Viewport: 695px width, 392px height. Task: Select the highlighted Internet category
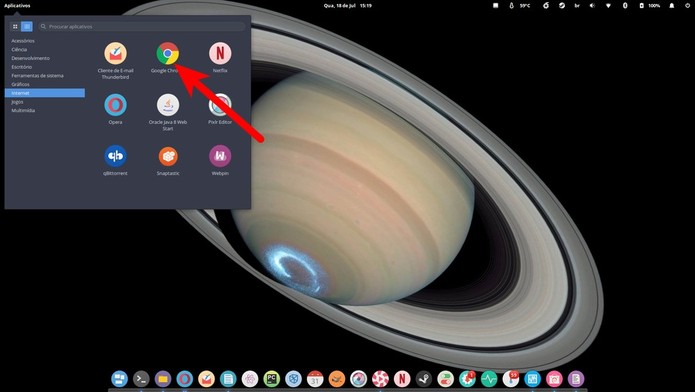pos(45,93)
